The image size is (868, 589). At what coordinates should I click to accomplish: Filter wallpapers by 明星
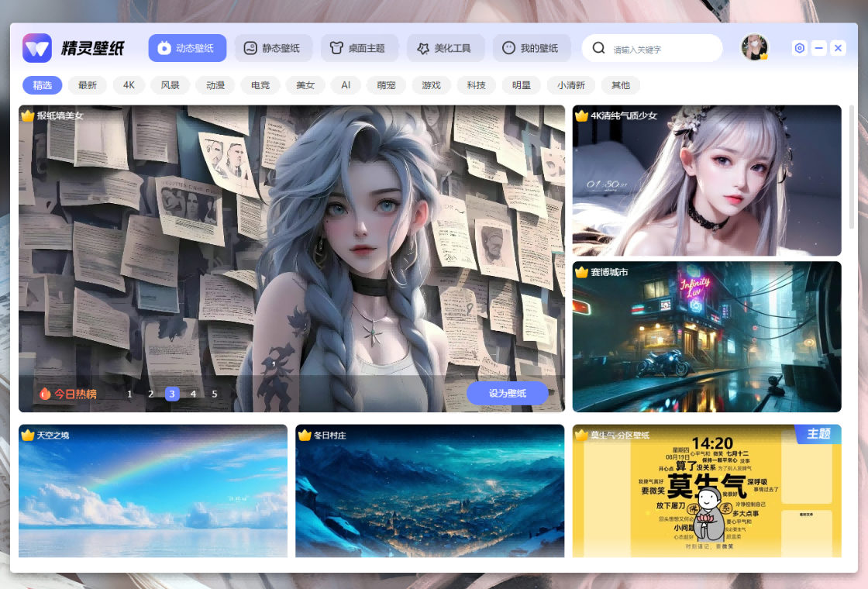click(x=522, y=85)
